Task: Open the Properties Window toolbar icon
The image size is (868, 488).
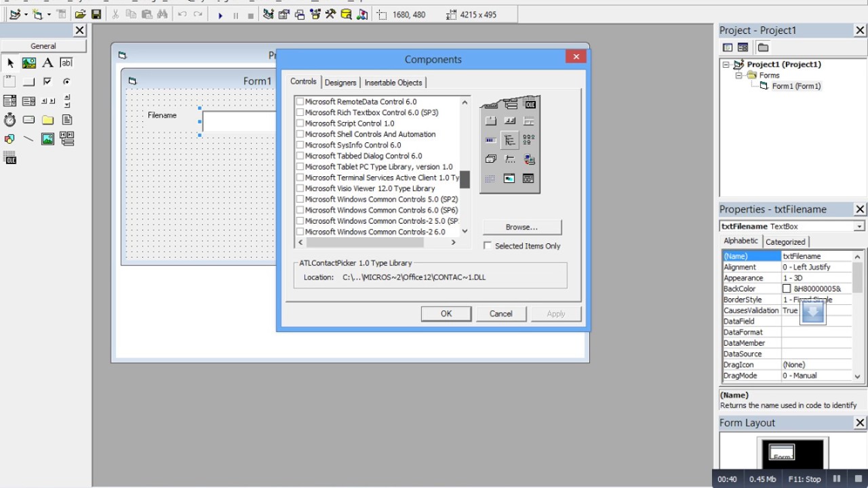Action: (284, 14)
